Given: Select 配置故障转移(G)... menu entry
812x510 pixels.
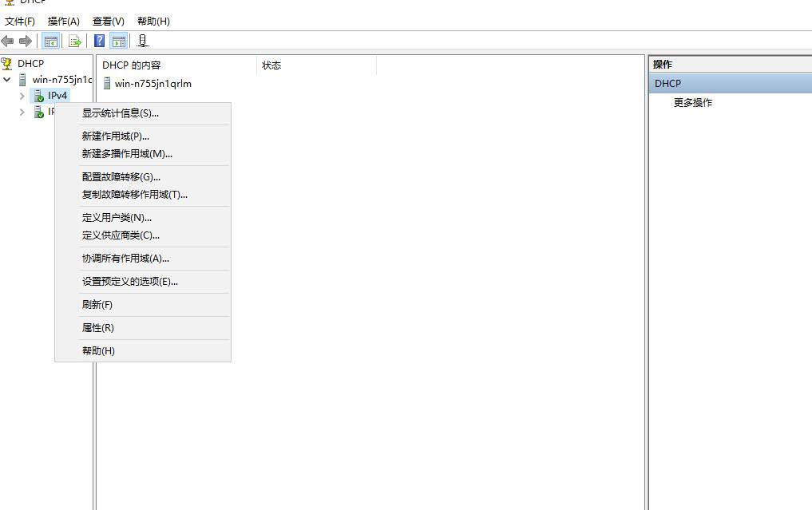Looking at the screenshot, I should 121,177.
